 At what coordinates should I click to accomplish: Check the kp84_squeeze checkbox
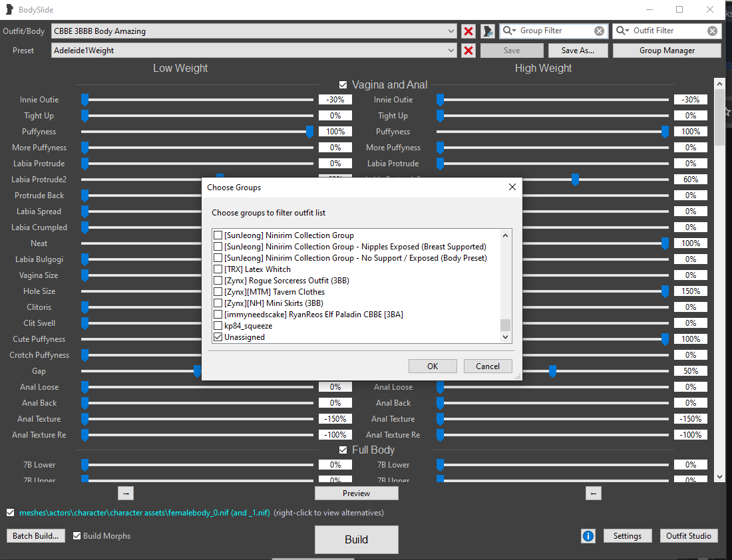pos(218,326)
